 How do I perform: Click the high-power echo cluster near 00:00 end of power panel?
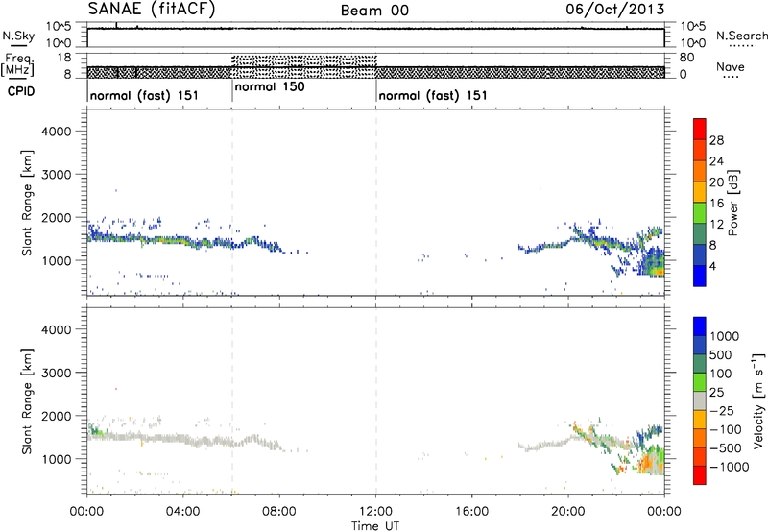click(653, 262)
